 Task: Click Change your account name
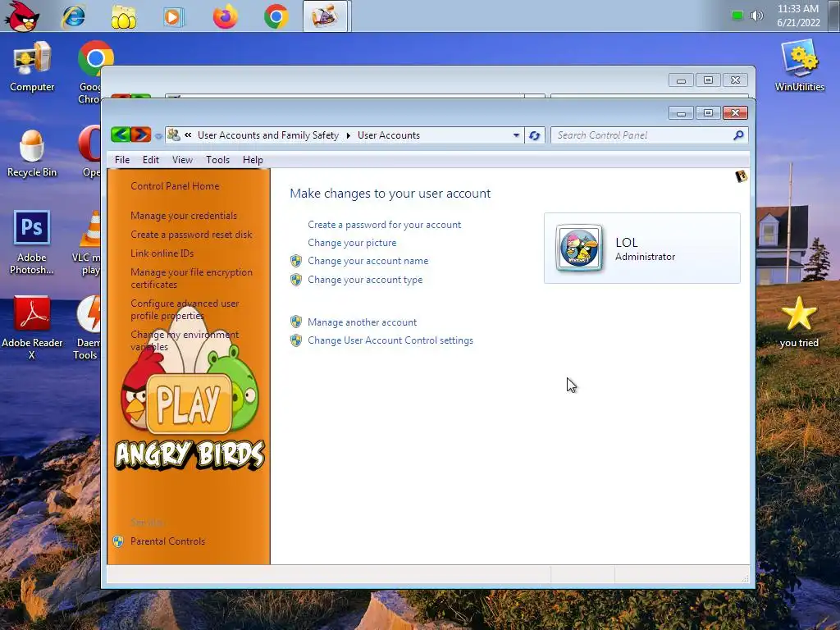(368, 261)
